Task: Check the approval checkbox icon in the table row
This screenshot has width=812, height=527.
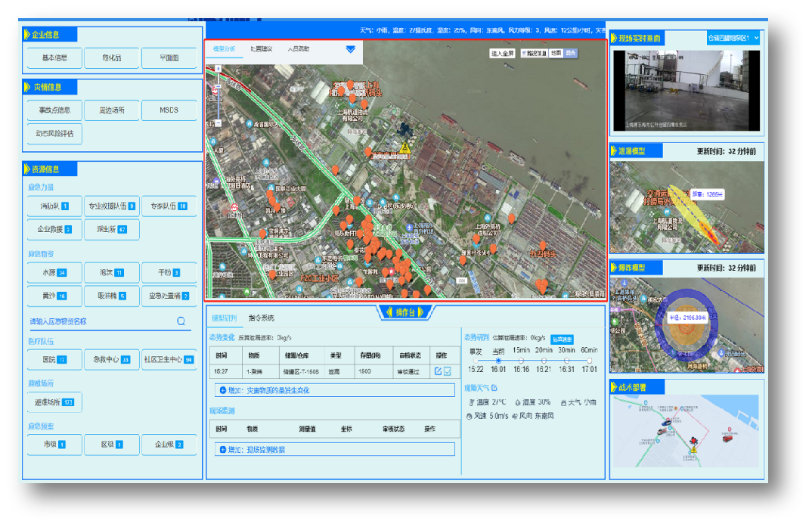Action: [x=448, y=371]
